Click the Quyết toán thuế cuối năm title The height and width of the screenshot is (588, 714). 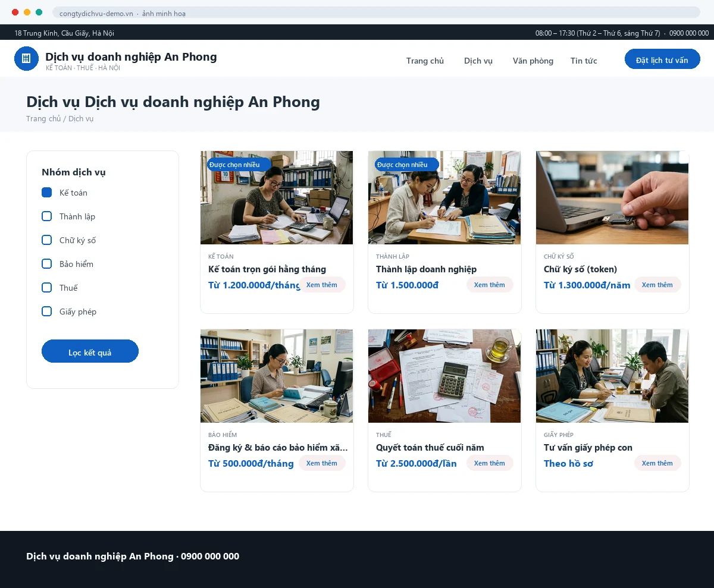click(x=430, y=448)
